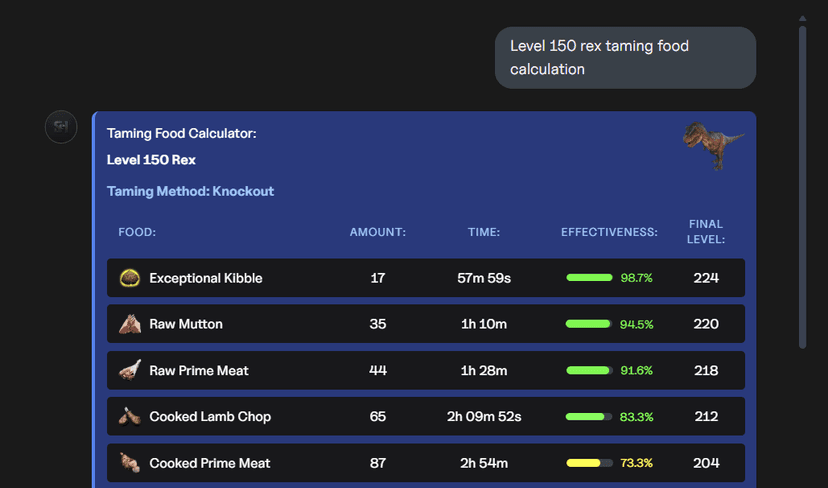Image resolution: width=828 pixels, height=488 pixels.
Task: Click the 'Raw Mutton' name
Action: [186, 324]
